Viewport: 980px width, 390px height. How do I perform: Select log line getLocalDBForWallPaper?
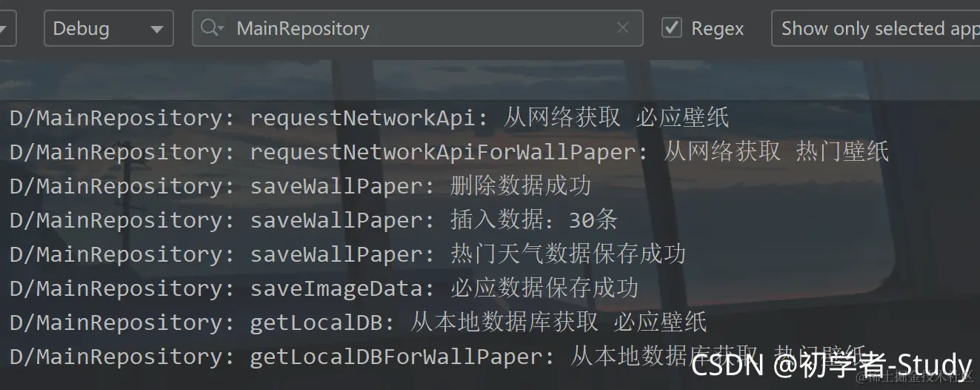click(x=437, y=356)
